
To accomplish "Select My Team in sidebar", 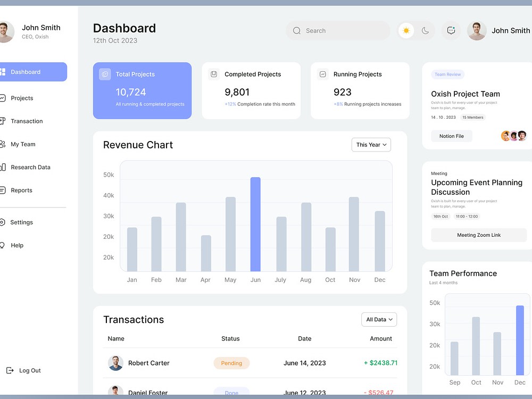I will coord(23,144).
